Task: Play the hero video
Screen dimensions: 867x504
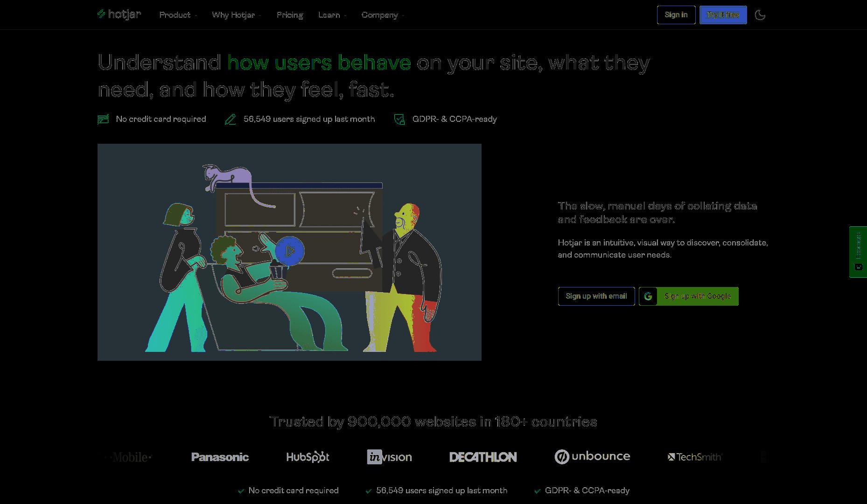Action: [x=290, y=251]
